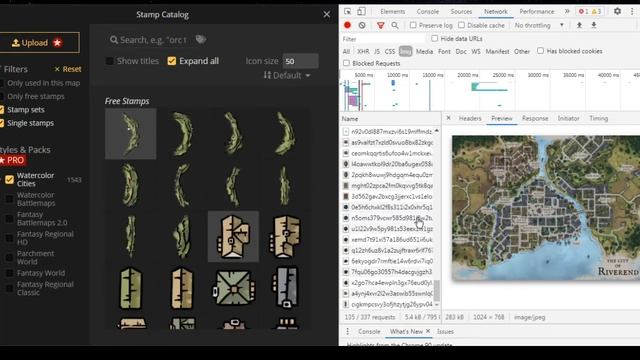Uncheck Single stamps filter
Viewport: 640px width, 360px height.
click(x=2, y=123)
